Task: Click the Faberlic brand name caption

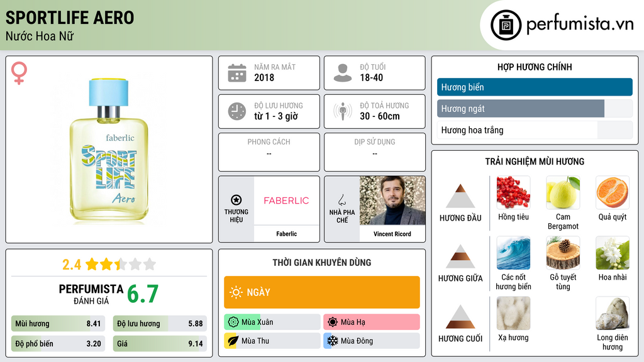Action: 286,234
